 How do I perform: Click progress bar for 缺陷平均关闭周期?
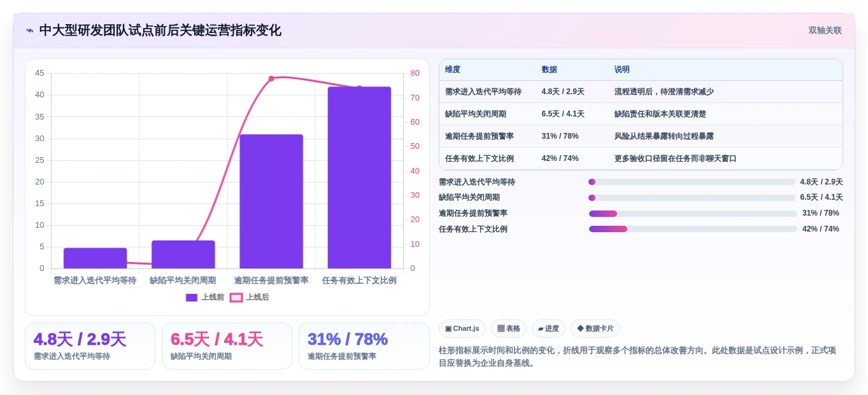point(692,198)
